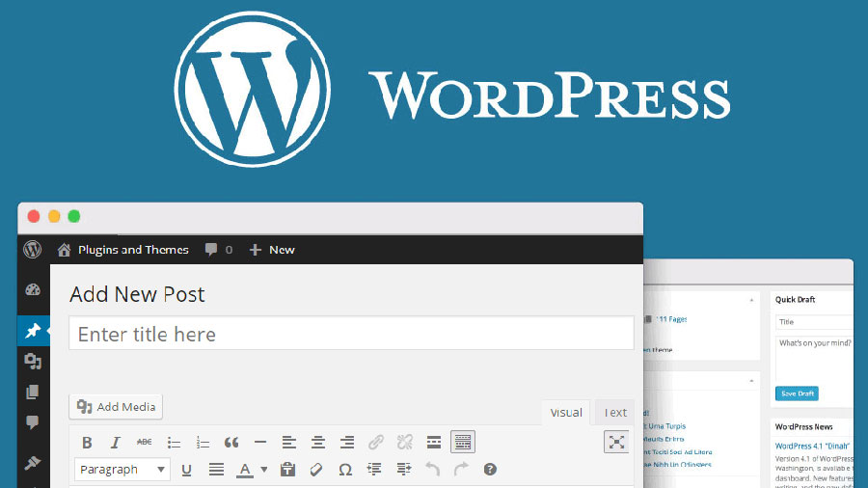
Task: Open the WordPress 4.1 Dinah news link
Action: pyautogui.click(x=812, y=446)
